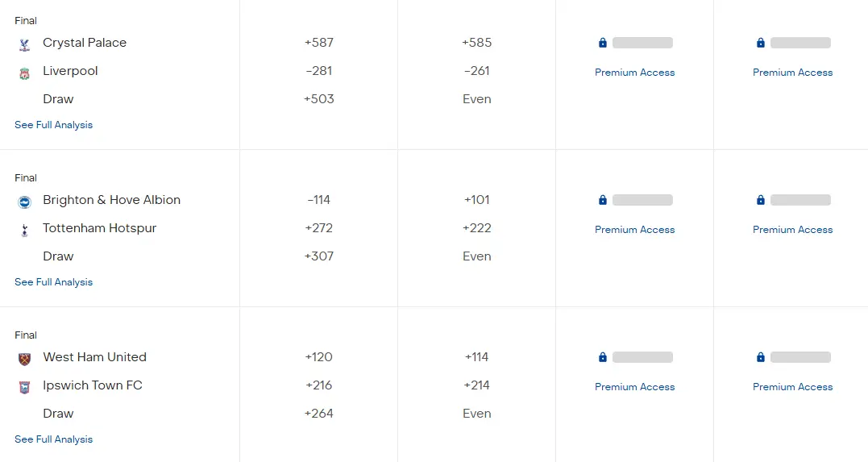This screenshot has width=868, height=462.
Task: Click last Premium Access link in Tottenham row
Action: [792, 230]
